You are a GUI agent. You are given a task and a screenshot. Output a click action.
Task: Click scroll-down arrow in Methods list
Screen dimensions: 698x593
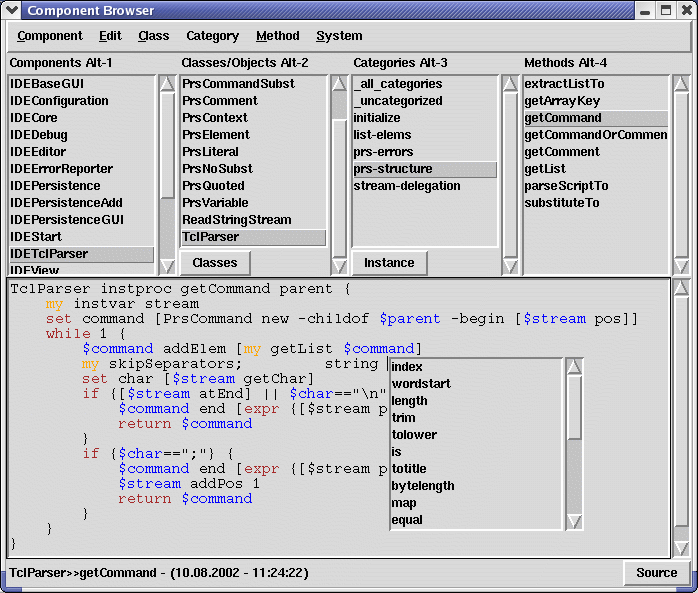click(682, 266)
